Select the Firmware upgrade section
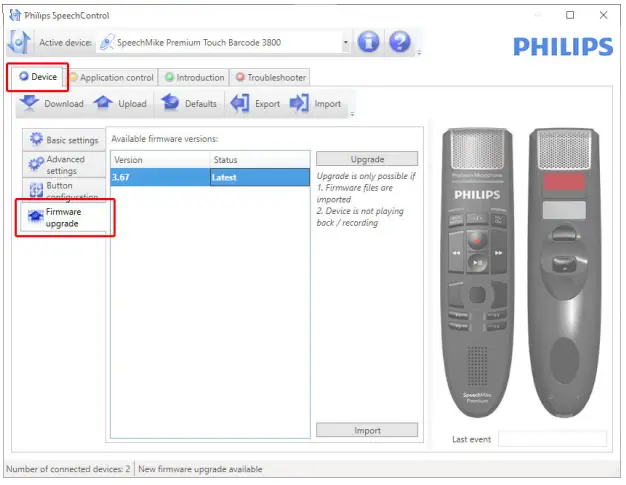This screenshot has width=626, height=485. point(64,218)
